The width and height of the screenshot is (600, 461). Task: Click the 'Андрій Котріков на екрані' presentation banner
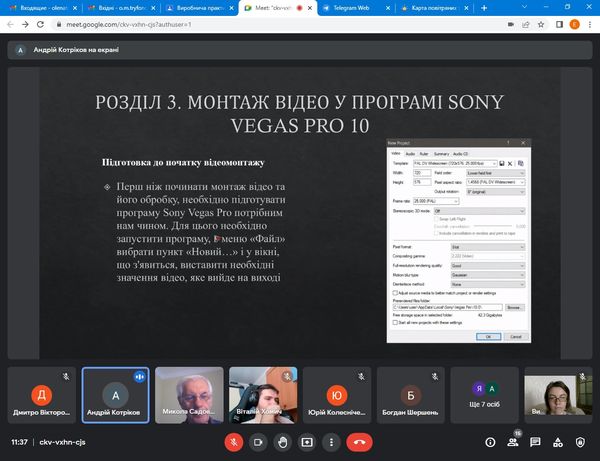(300, 50)
